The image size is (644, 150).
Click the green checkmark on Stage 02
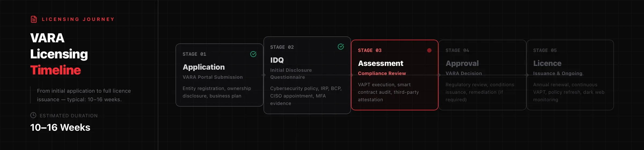[341, 47]
